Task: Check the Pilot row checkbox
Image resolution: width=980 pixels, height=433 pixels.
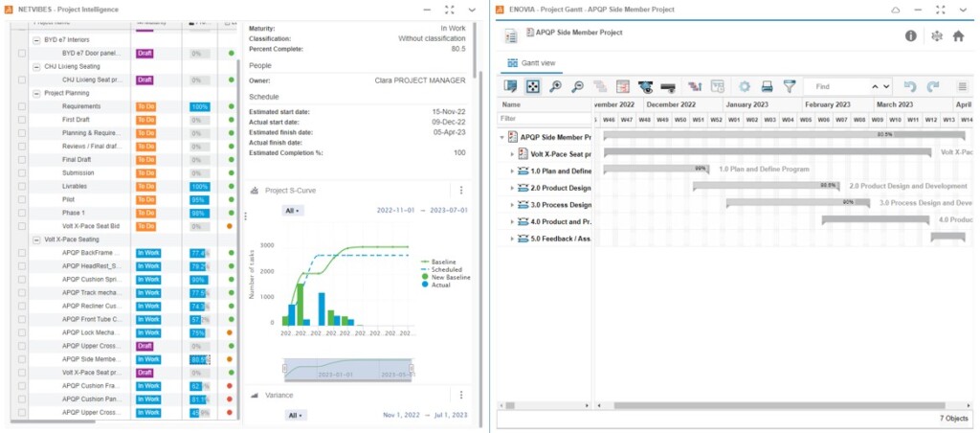Action: tap(22, 199)
